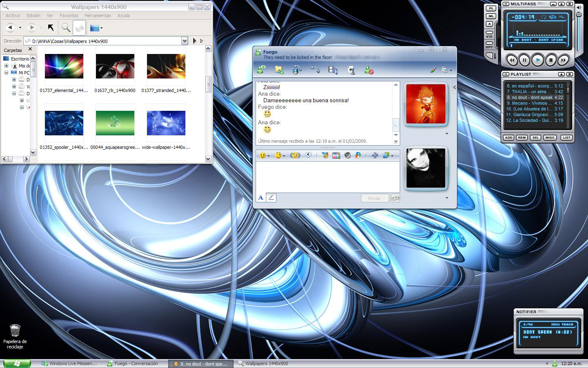Click the eject button on player side panel

(490, 24)
